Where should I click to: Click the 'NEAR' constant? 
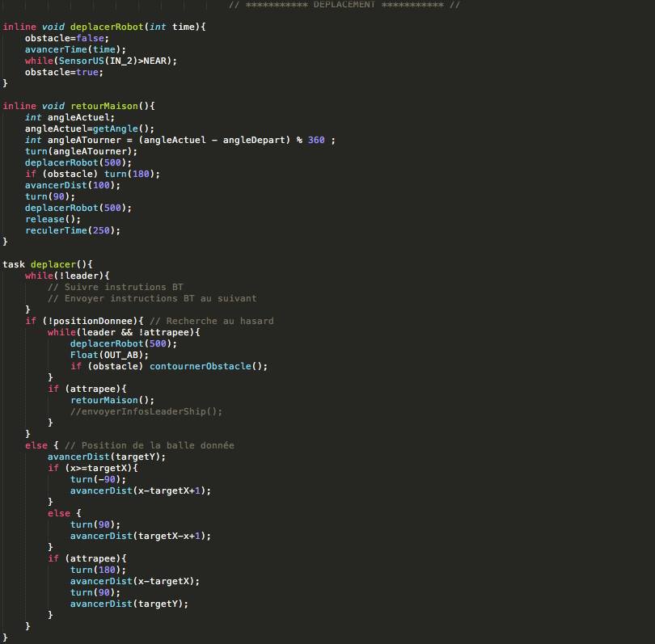tap(155, 61)
